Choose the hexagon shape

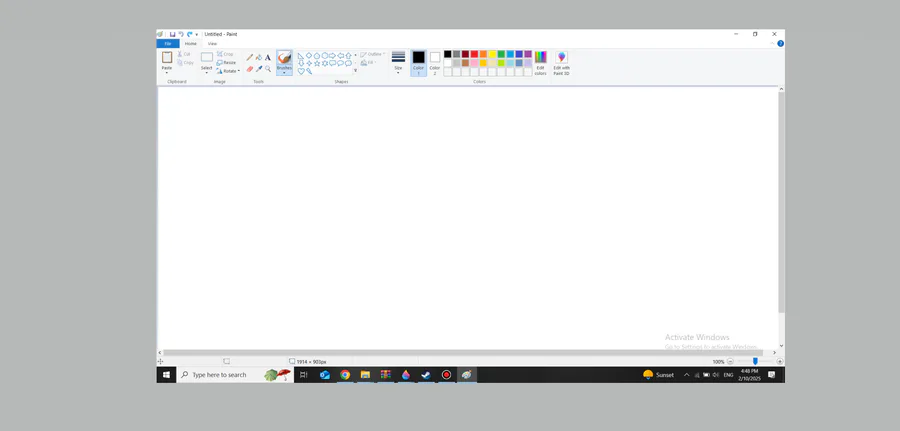325,56
